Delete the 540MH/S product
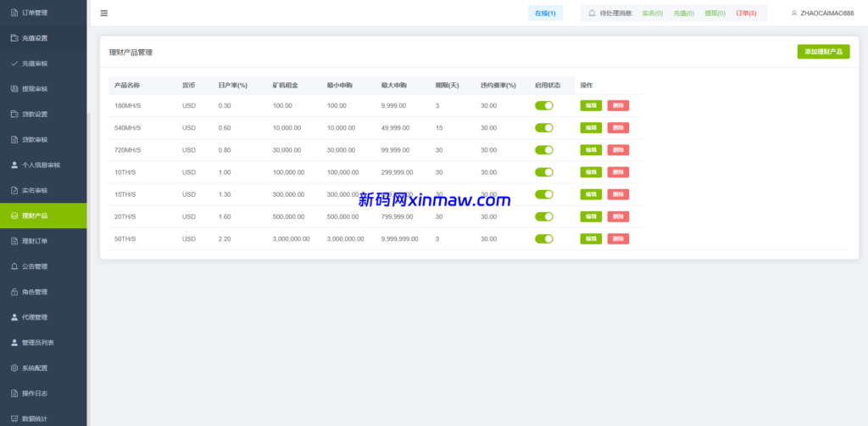Image resolution: width=868 pixels, height=426 pixels. tap(618, 128)
